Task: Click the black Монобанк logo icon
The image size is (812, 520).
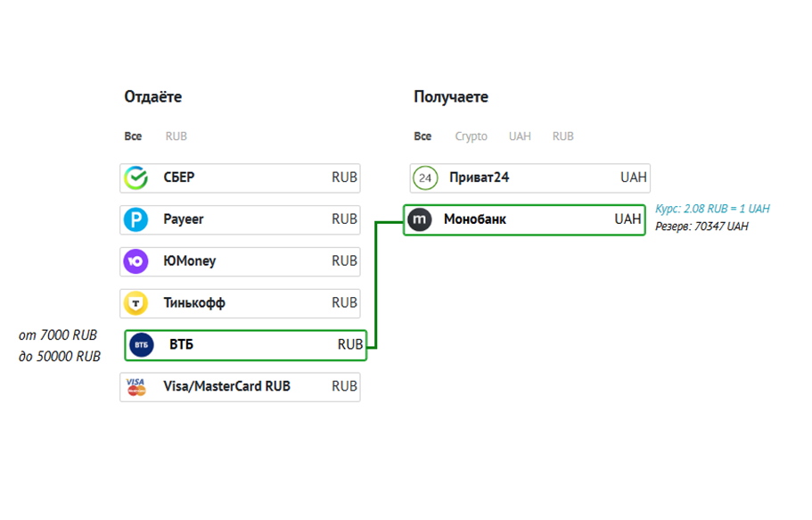Action: tap(420, 219)
